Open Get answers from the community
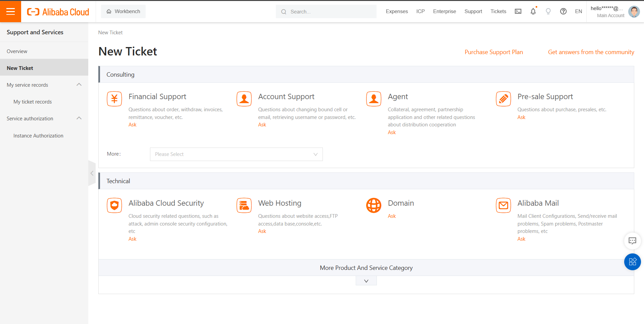Viewport: 644px width, 324px height. (591, 52)
